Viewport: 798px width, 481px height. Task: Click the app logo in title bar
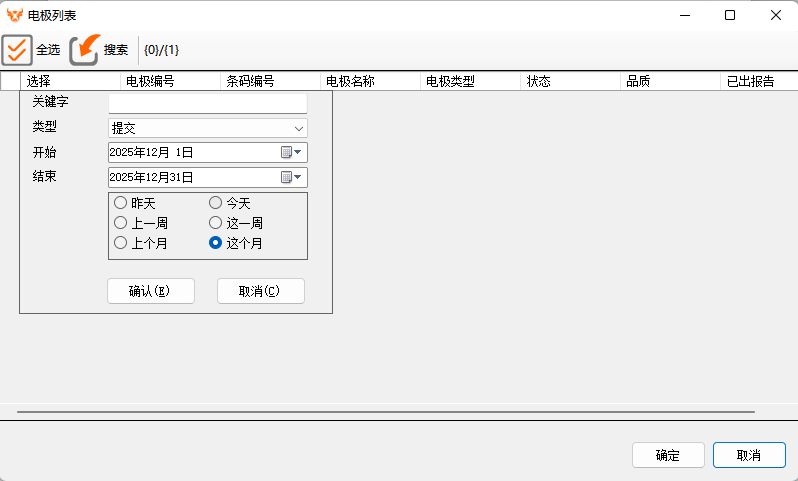[15, 15]
